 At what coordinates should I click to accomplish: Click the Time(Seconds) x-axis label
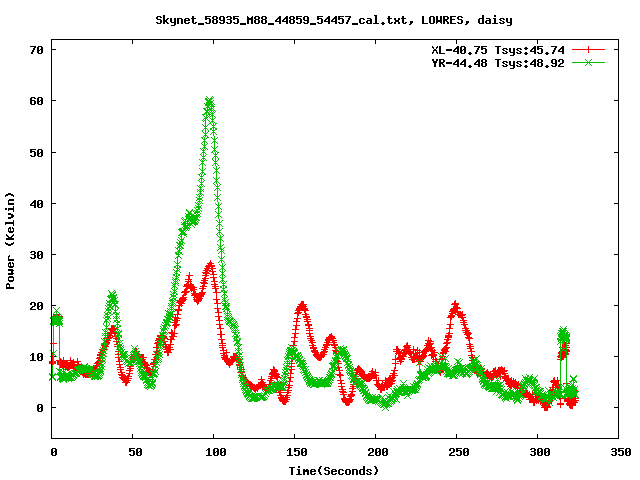point(334,471)
